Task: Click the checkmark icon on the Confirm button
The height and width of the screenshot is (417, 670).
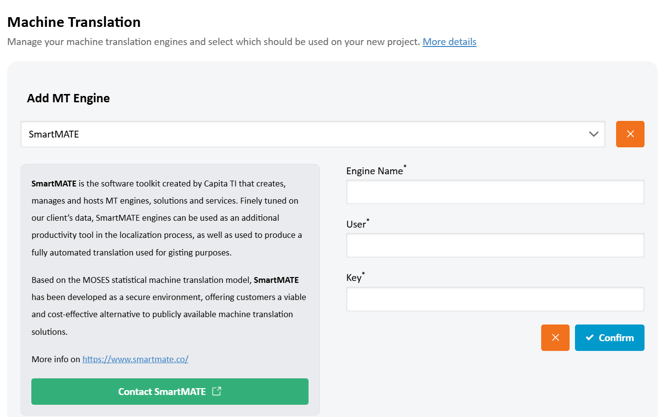Action: pos(590,338)
